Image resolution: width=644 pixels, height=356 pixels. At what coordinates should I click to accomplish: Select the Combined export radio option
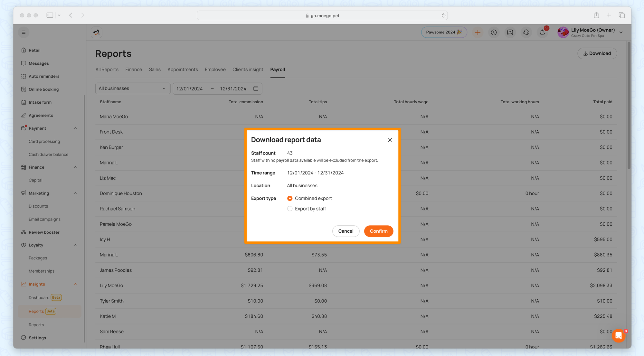[x=290, y=199]
